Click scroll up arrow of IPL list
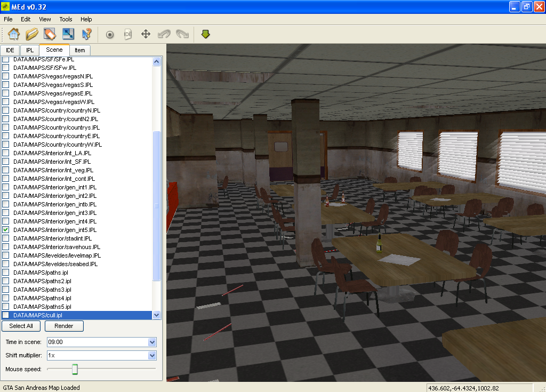The height and width of the screenshot is (392, 546). 156,62
